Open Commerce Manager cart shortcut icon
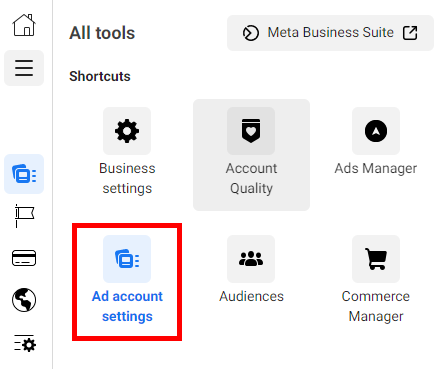Viewport: 446px width, 369px height. [x=376, y=259]
